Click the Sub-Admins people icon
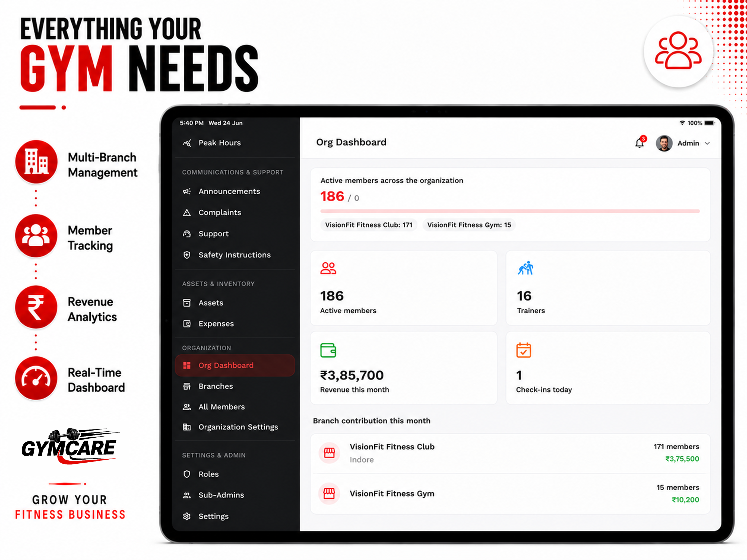The height and width of the screenshot is (560, 747). 187,495
